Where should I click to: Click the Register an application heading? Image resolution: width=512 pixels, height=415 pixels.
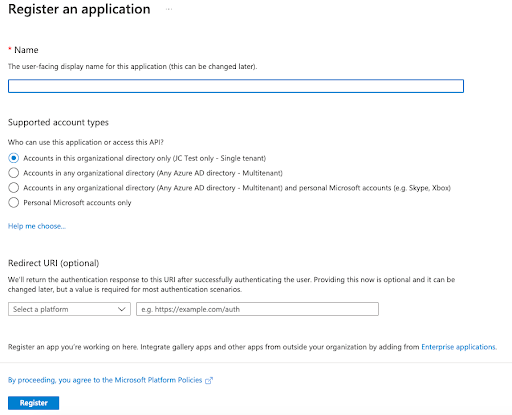(x=79, y=9)
